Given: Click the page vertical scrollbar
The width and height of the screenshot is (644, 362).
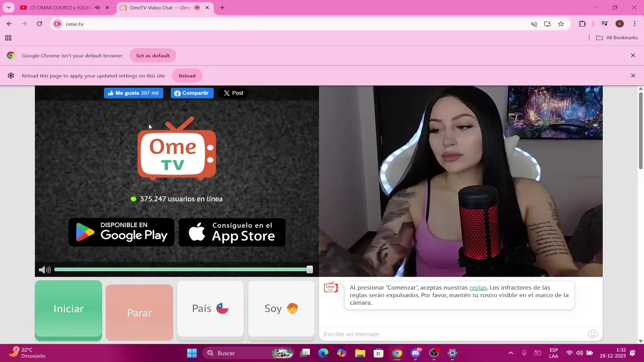Looking at the screenshot, I should (640, 131).
